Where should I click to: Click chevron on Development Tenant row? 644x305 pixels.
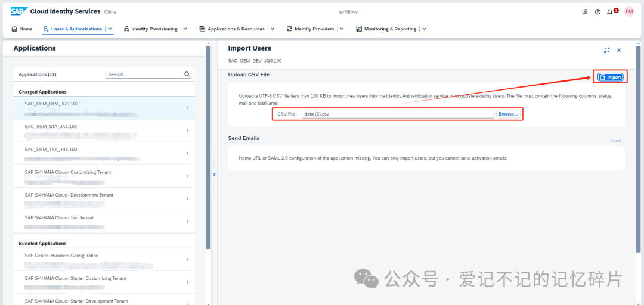(x=187, y=199)
